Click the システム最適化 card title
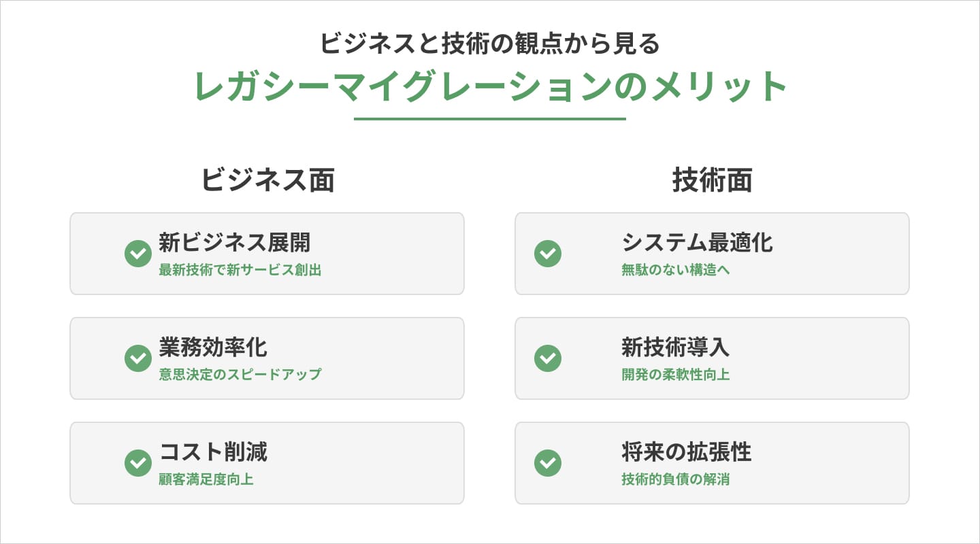Viewport: 980px width, 544px height. pyautogui.click(x=697, y=242)
